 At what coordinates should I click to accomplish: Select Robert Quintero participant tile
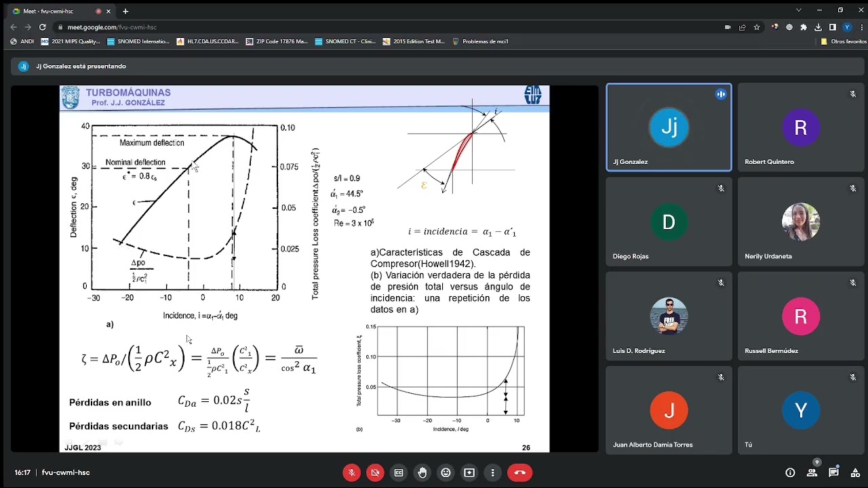point(800,127)
